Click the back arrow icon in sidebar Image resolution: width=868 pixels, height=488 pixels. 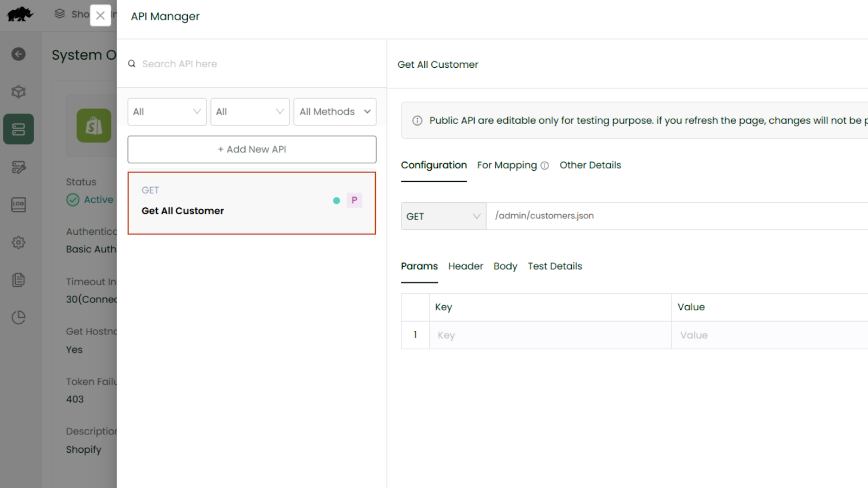[x=18, y=54]
